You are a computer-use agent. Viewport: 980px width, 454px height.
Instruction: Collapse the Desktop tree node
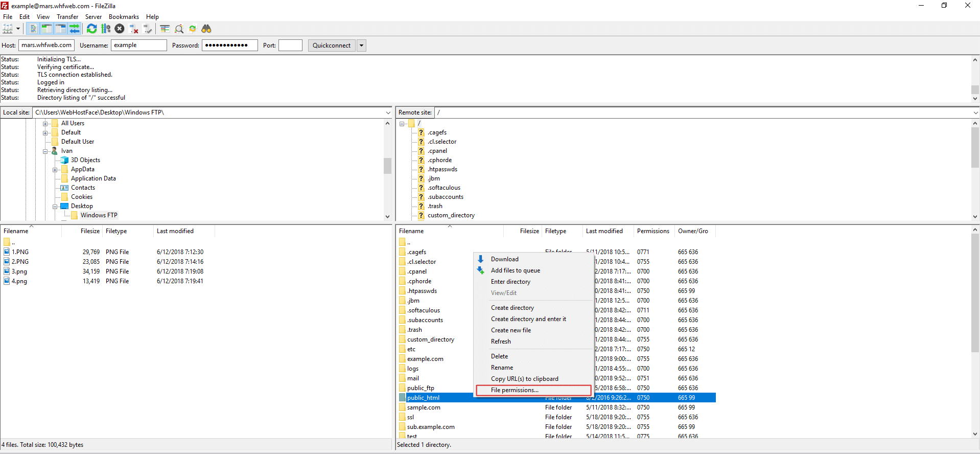(55, 206)
